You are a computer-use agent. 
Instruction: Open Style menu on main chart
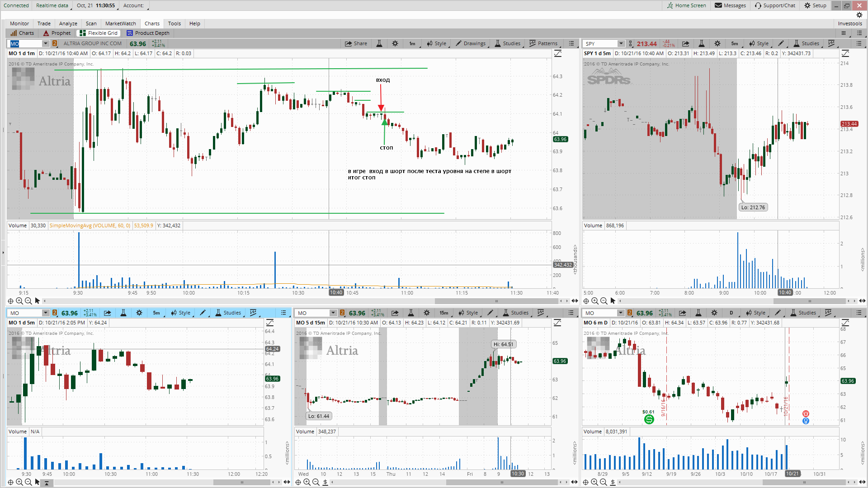click(x=436, y=43)
